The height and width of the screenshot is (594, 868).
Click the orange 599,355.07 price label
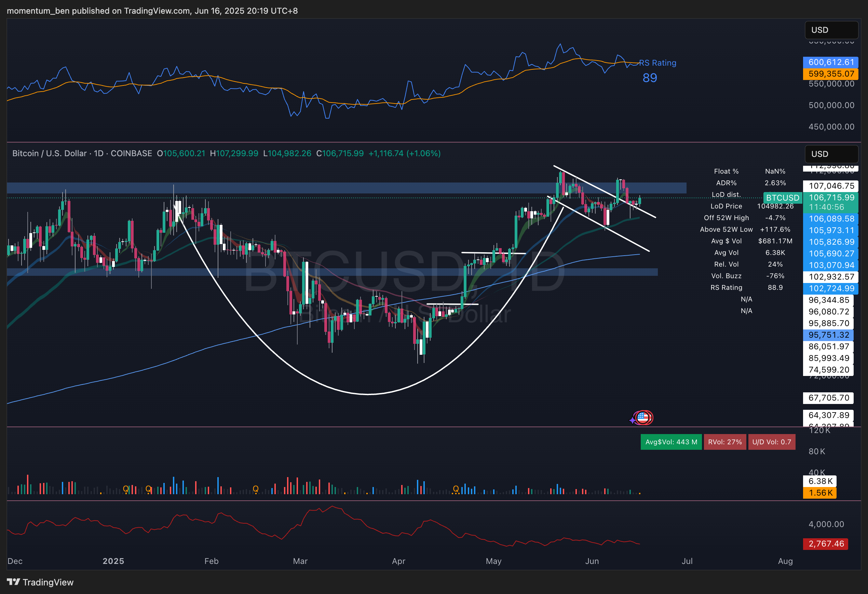click(831, 74)
